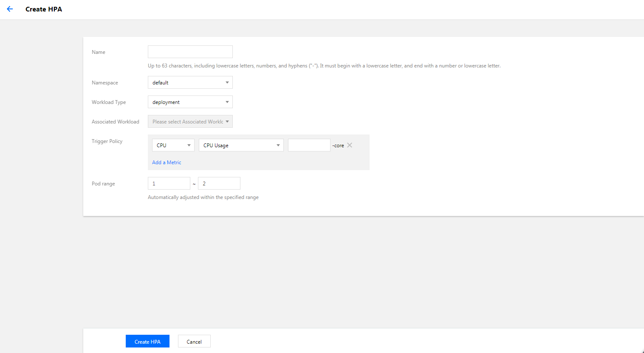Open the CPU Usage metric dropdown
644x353 pixels.
pos(241,145)
